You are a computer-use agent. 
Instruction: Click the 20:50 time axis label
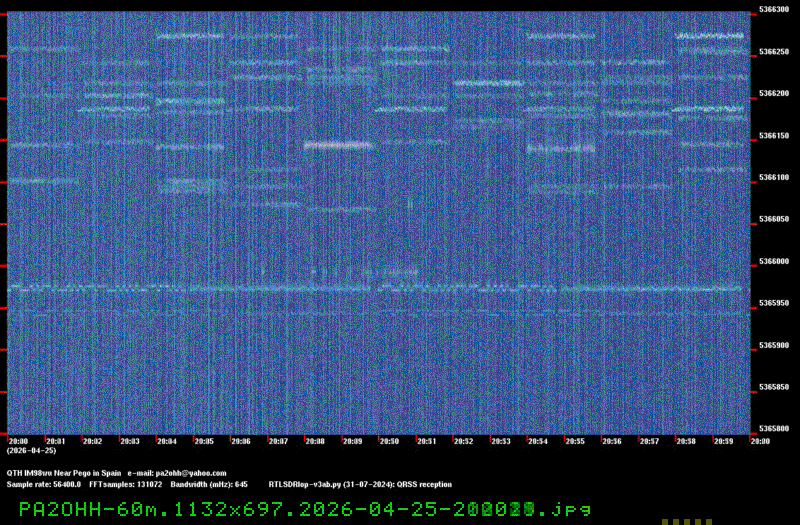pyautogui.click(x=390, y=441)
